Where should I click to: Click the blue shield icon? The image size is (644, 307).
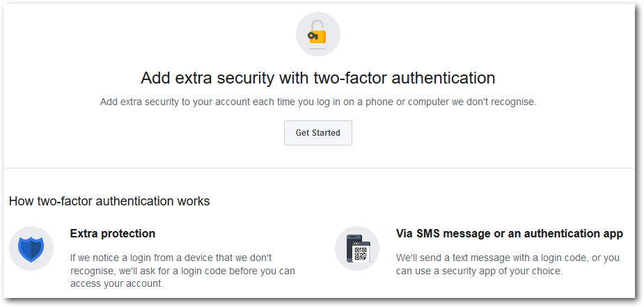click(31, 249)
